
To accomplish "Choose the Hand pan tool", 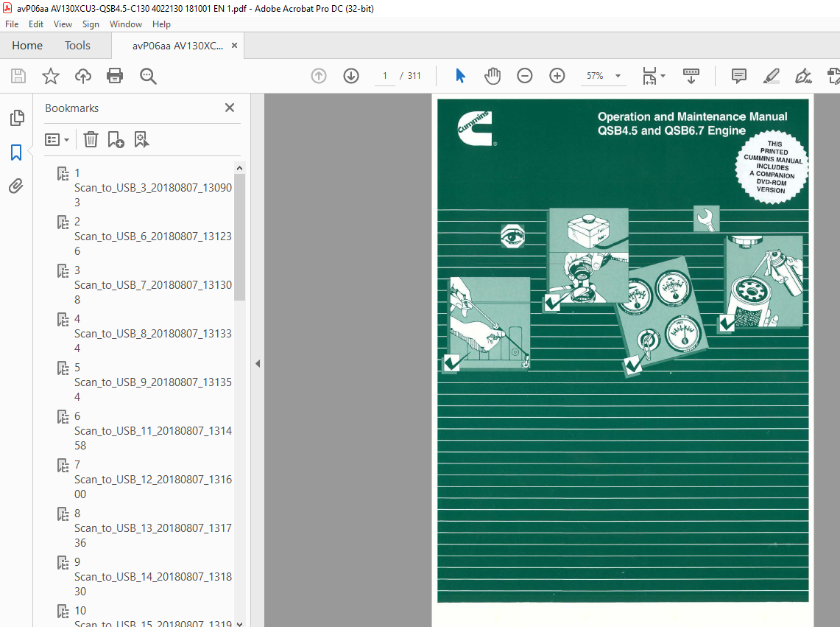I will coord(493,76).
